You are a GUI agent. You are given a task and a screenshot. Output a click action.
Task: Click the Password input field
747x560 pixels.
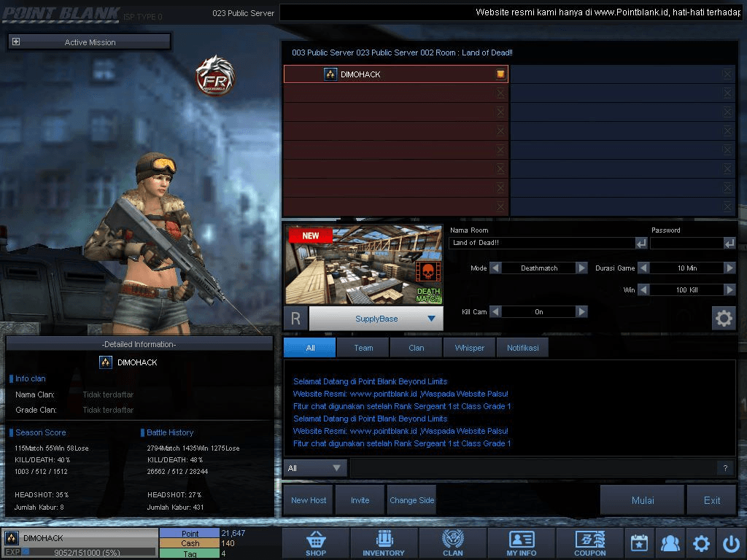[687, 243]
